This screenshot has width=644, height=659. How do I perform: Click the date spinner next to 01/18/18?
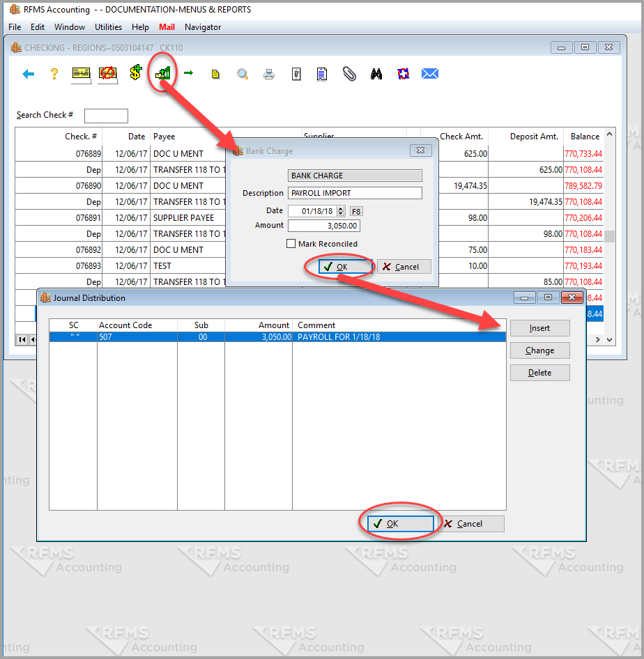point(341,211)
